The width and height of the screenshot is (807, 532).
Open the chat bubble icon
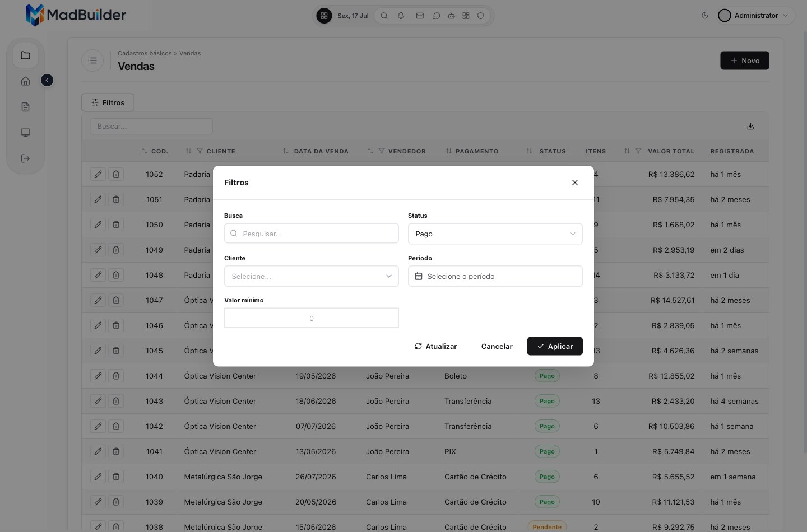(437, 16)
